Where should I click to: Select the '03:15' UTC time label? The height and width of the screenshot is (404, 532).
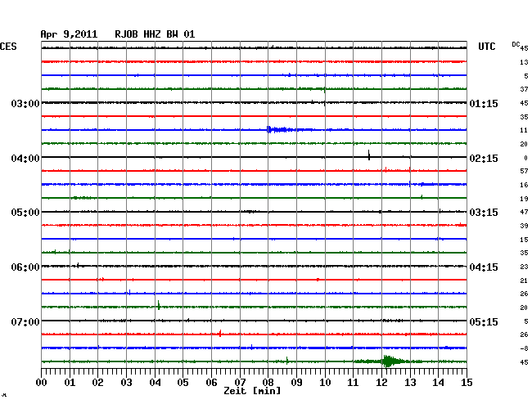tap(484, 213)
